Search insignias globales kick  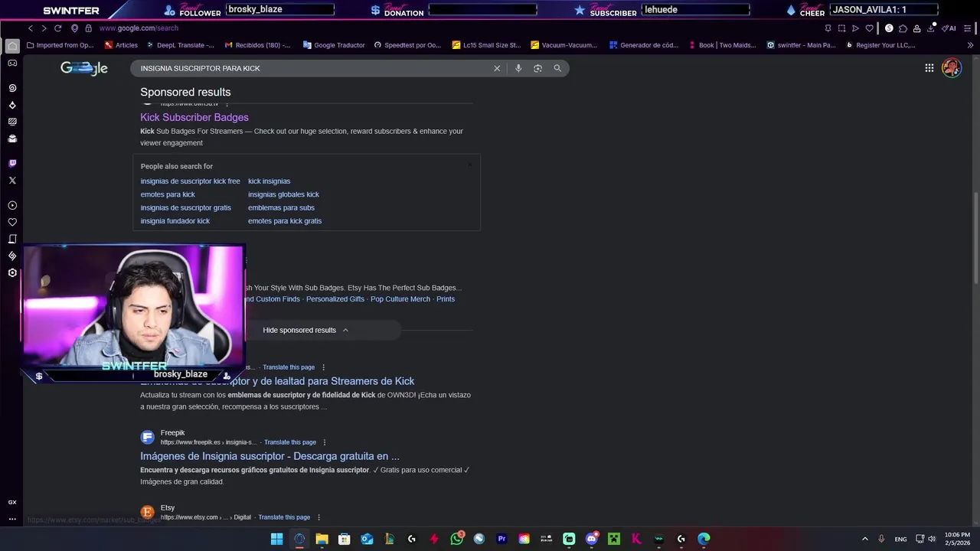(x=283, y=194)
